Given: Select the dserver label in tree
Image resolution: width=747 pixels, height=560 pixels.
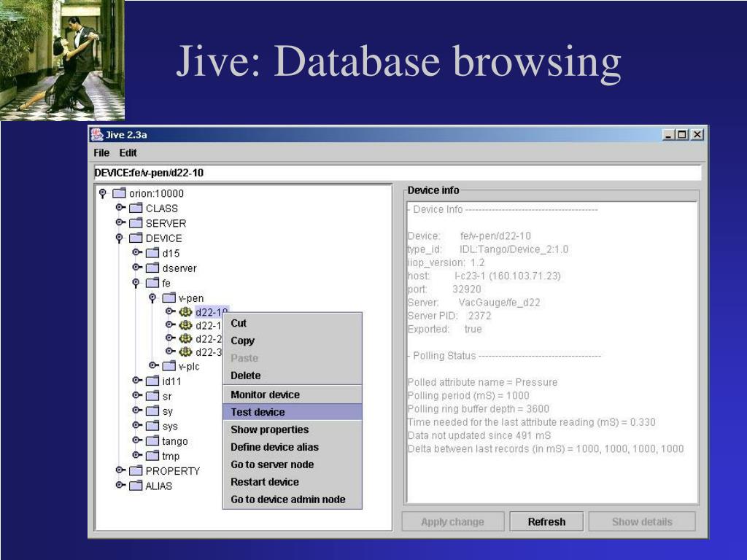Looking at the screenshot, I should (x=179, y=268).
